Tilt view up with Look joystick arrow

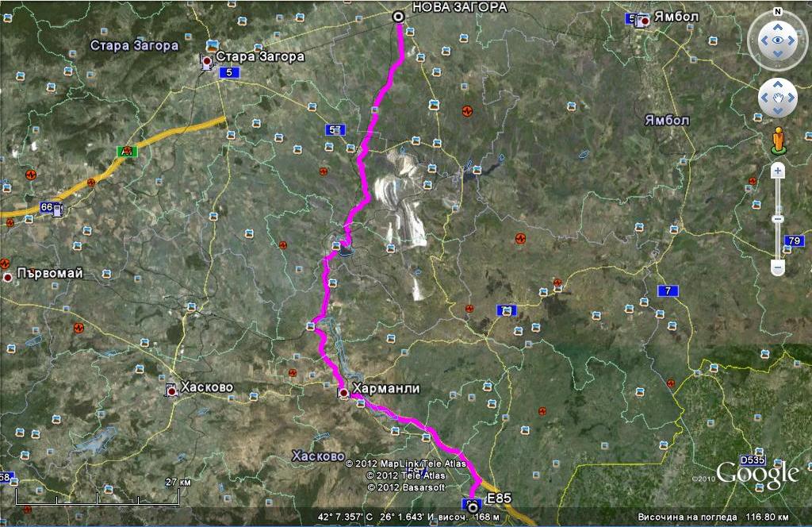coord(778,25)
